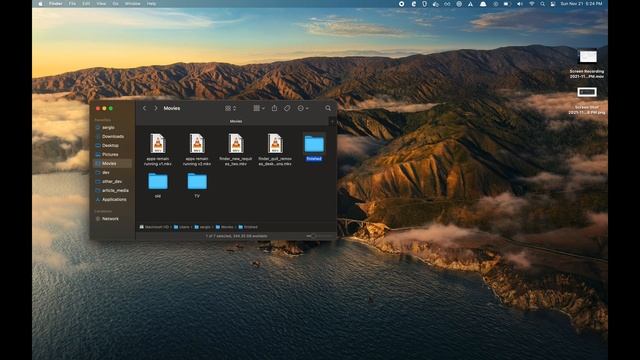The image size is (640, 360).
Task: Click Users in path bar
Action: point(182,227)
